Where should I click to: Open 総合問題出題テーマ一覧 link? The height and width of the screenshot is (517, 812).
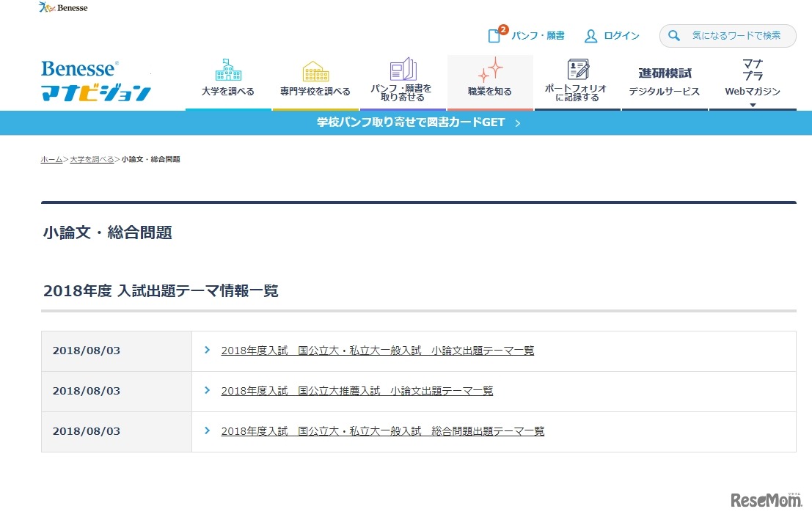[x=382, y=431]
